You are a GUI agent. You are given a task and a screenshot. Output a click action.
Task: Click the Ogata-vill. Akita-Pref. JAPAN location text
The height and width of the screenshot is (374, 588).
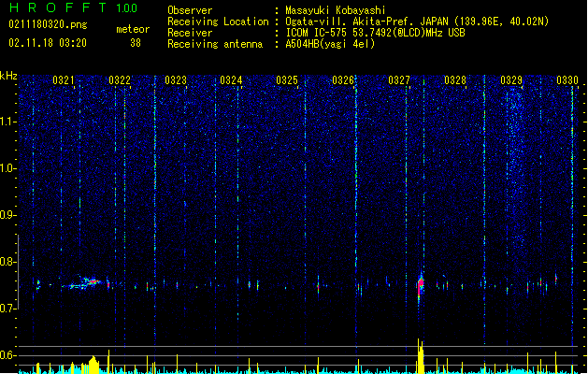(417, 22)
